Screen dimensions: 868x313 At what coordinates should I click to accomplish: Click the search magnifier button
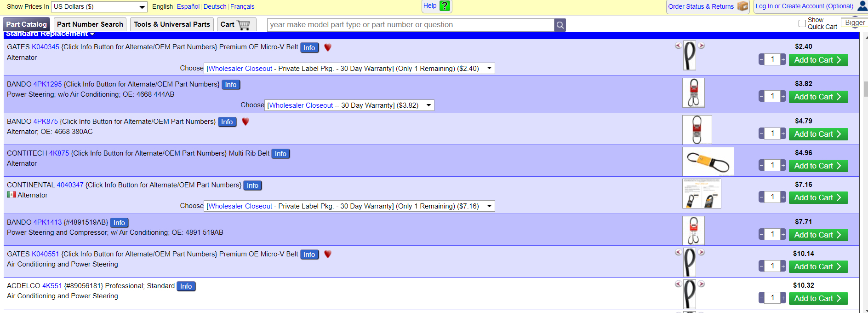pyautogui.click(x=560, y=25)
